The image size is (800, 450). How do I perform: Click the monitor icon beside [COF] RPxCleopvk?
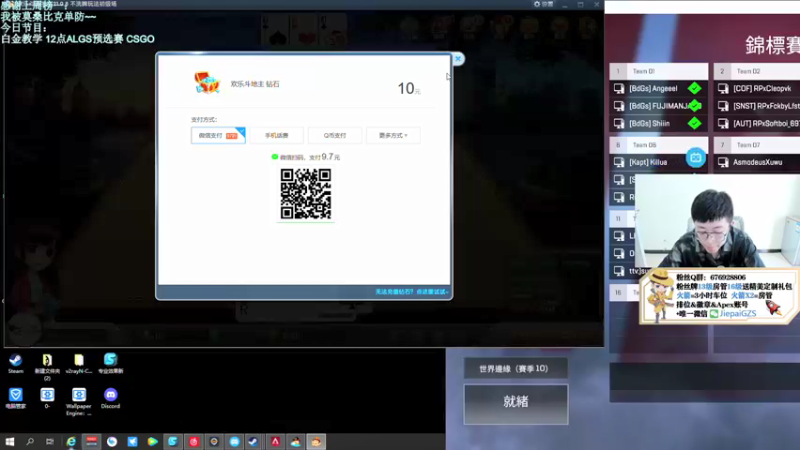pyautogui.click(x=723, y=89)
